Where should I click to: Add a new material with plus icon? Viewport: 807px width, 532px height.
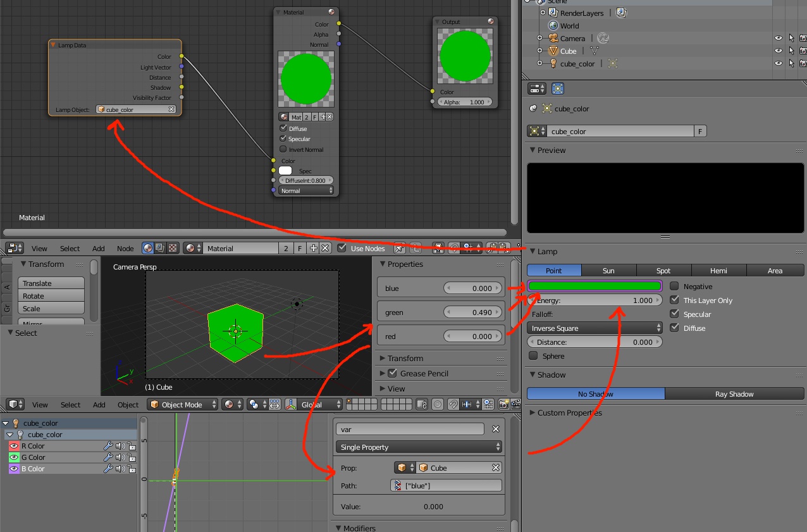(314, 248)
